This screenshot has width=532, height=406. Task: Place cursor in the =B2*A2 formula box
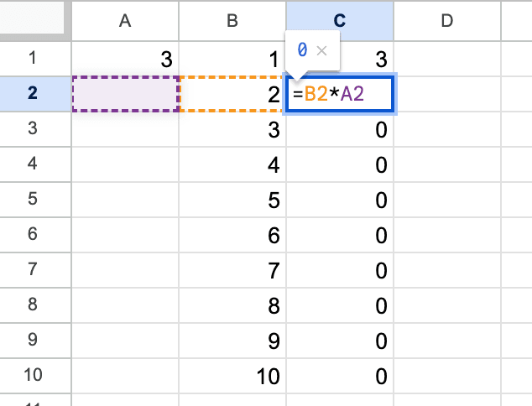[x=340, y=94]
